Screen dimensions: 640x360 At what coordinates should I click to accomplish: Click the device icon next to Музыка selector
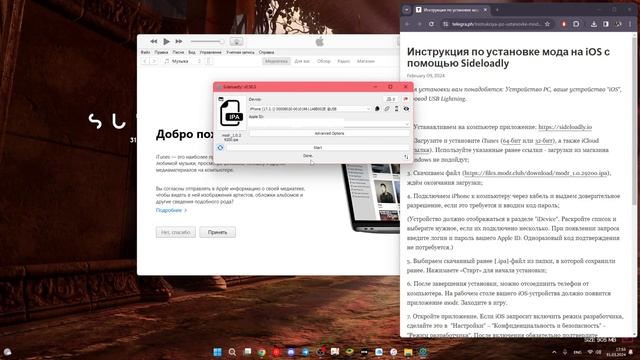point(209,61)
